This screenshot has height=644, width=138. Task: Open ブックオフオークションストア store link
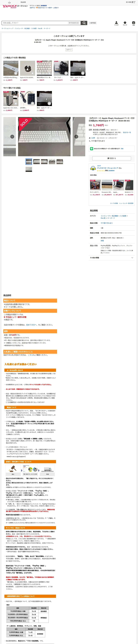[x=108, y=168]
